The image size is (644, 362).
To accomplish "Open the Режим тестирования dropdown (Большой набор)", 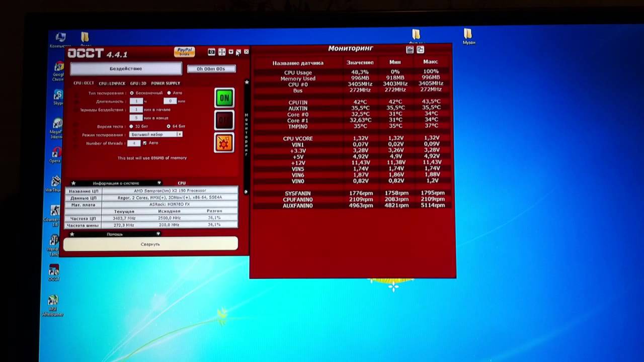I will (x=156, y=135).
